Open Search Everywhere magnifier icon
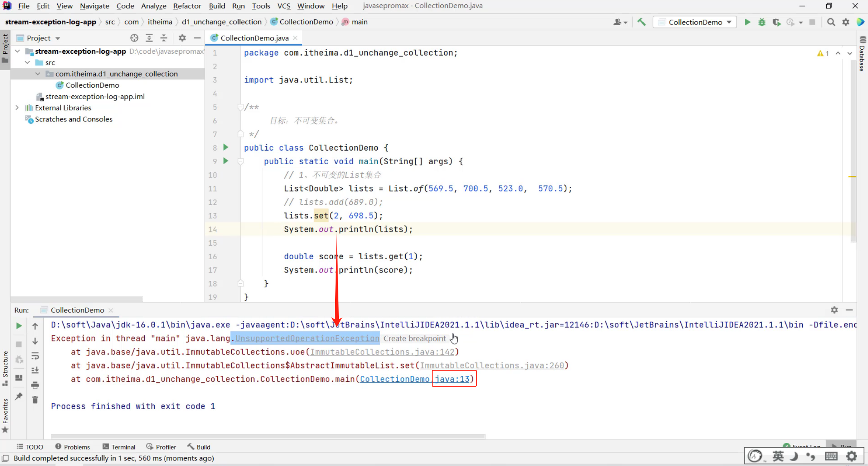The width and height of the screenshot is (868, 466). (x=831, y=22)
